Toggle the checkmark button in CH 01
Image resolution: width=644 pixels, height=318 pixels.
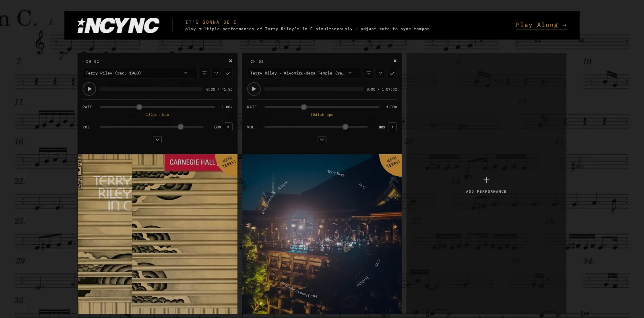(228, 73)
